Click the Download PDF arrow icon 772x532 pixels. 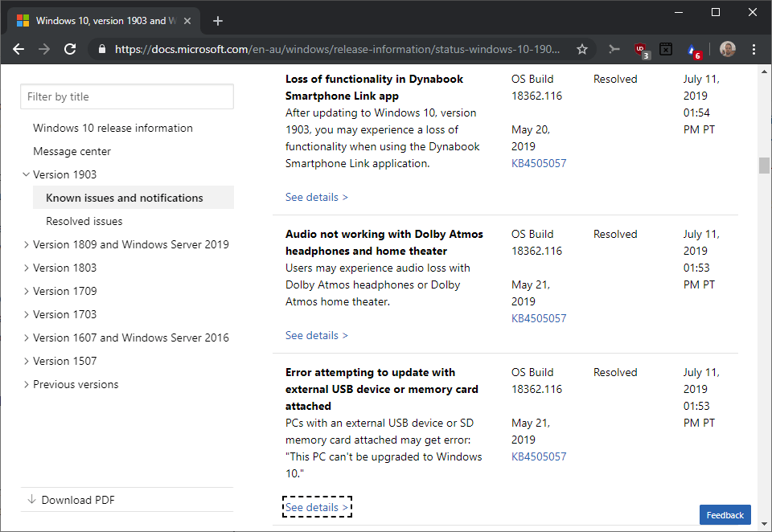tap(32, 500)
